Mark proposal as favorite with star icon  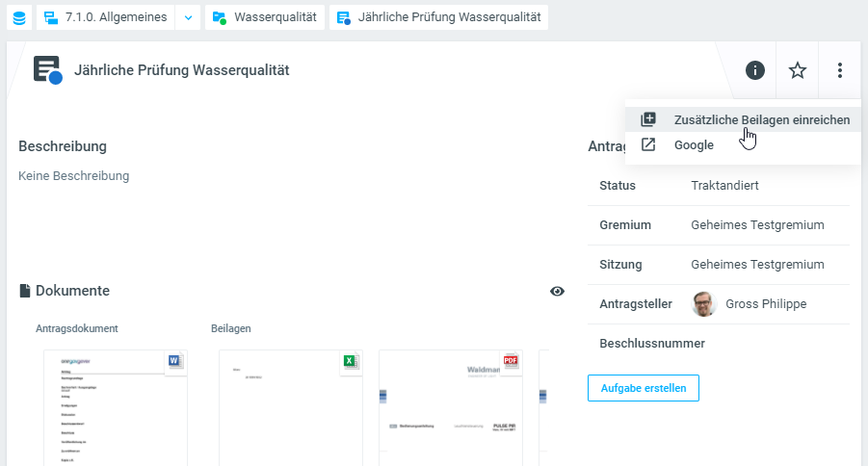(x=798, y=70)
